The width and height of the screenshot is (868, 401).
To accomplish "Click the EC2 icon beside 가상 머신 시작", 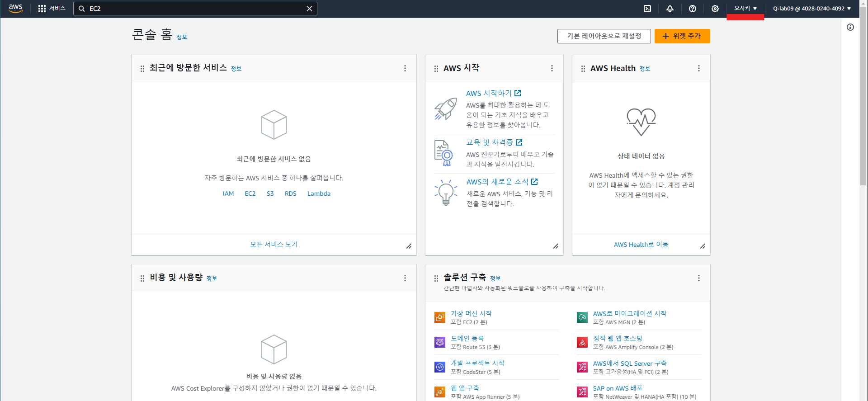I will [x=440, y=317].
